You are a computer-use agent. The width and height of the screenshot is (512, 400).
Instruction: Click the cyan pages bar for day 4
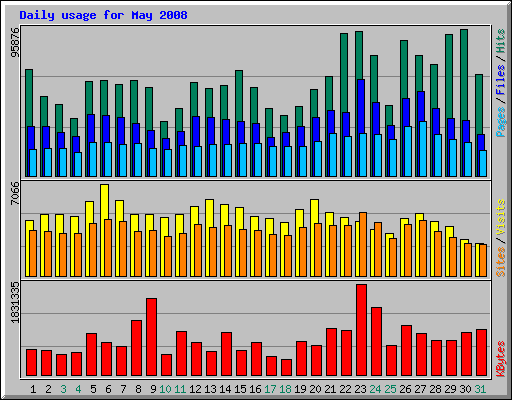(78, 164)
